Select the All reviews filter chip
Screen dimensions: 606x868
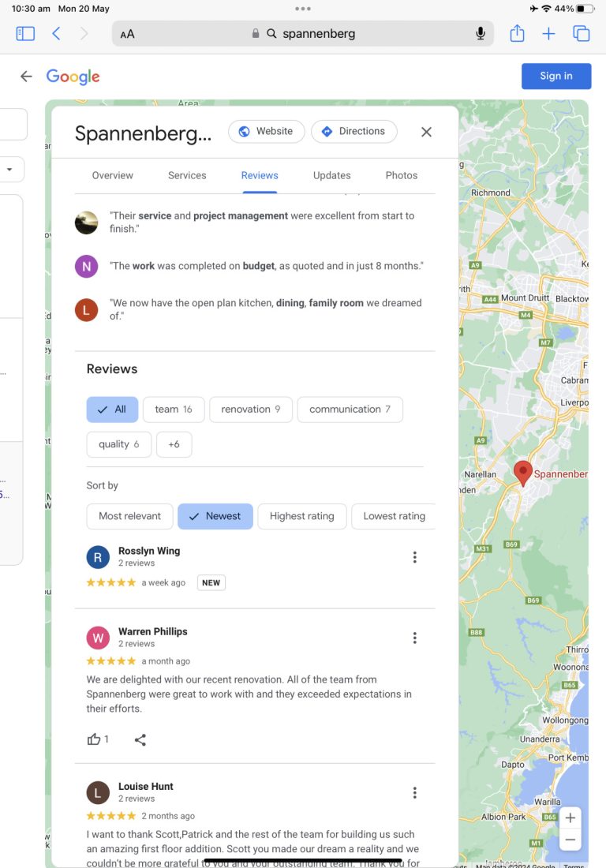click(x=112, y=410)
